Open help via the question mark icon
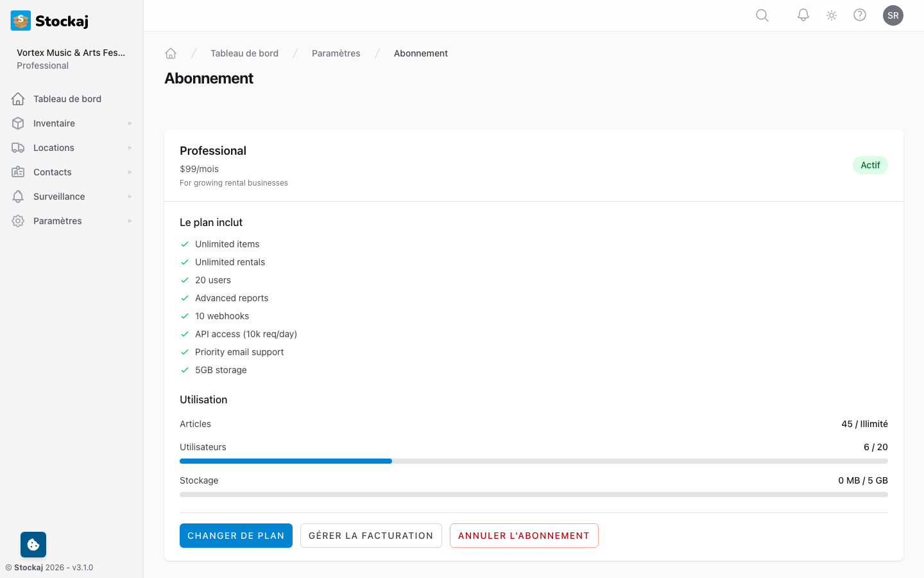The image size is (924, 578). (860, 15)
